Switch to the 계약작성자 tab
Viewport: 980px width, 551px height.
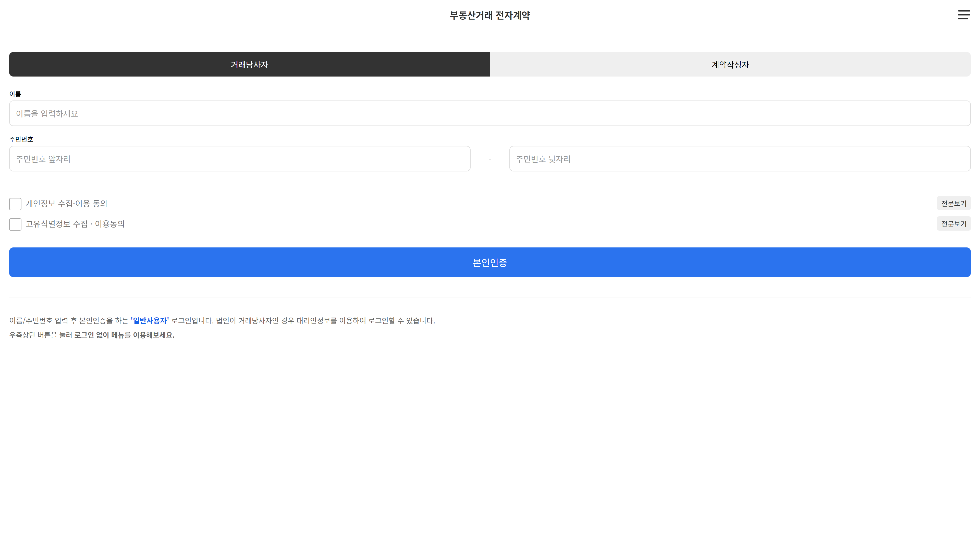[730, 64]
